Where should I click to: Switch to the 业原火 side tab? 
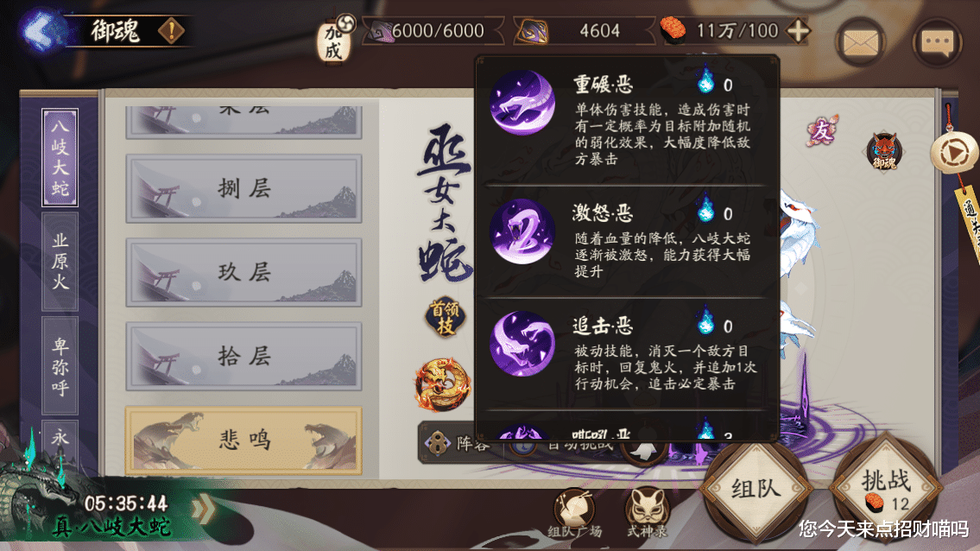(x=60, y=262)
